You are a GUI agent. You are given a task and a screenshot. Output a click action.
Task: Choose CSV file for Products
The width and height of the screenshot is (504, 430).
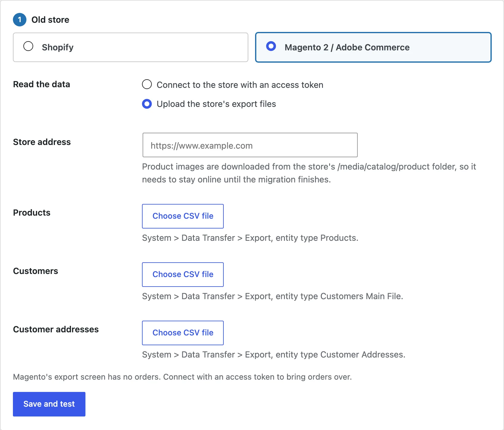click(183, 216)
